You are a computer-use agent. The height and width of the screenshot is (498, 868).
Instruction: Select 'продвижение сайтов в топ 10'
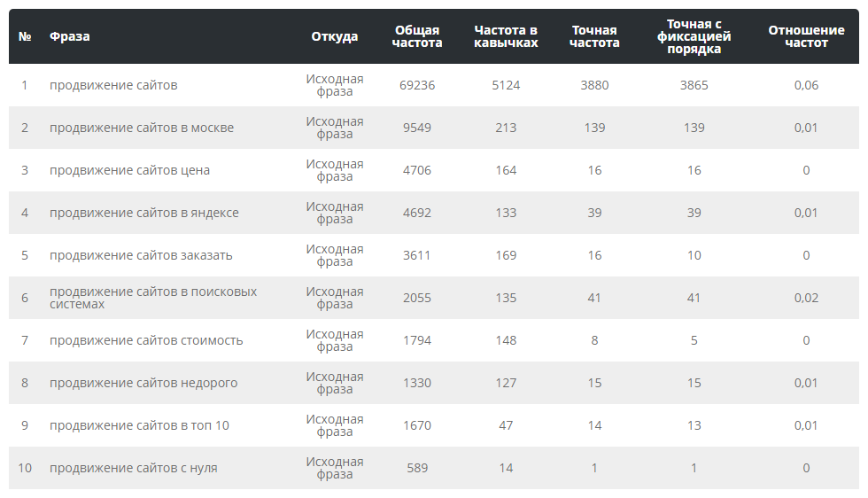point(139,425)
